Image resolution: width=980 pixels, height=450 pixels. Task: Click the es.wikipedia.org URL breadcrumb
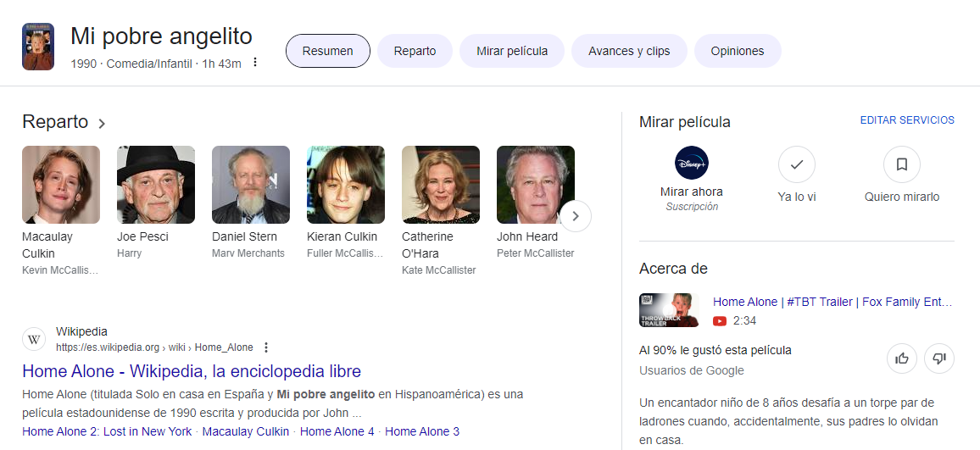pos(154,347)
